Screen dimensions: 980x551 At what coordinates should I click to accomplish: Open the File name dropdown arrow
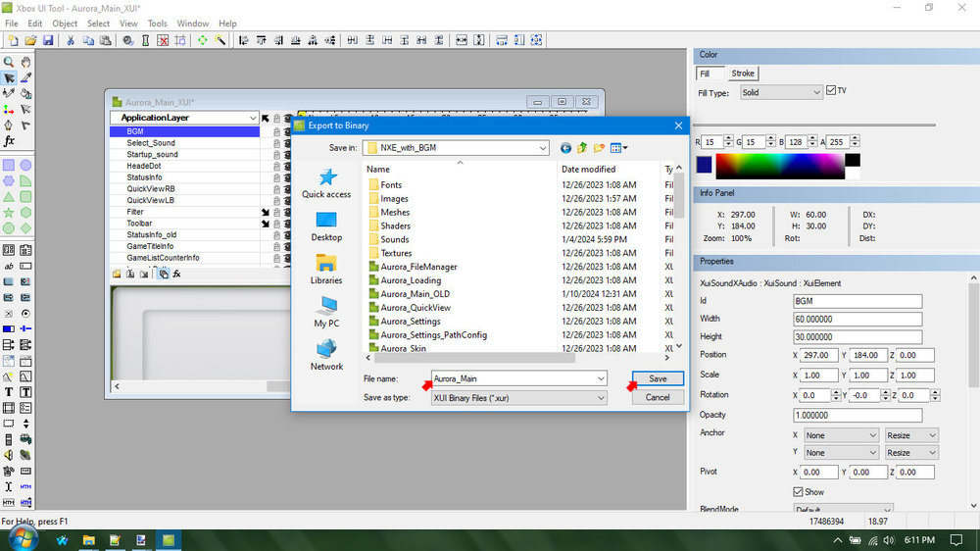[x=601, y=379]
